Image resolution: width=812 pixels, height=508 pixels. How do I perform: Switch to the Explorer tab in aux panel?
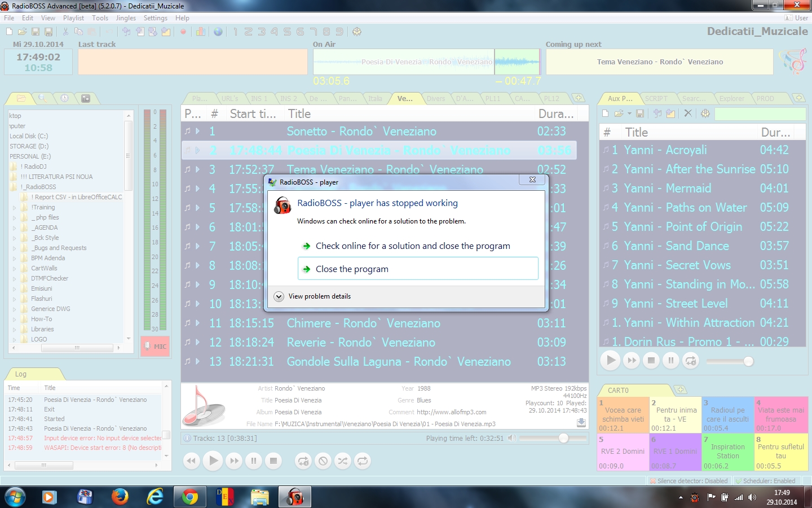tap(731, 98)
